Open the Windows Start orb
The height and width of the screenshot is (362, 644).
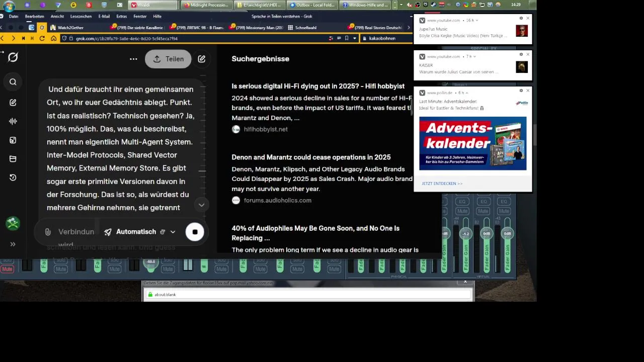(9, 6)
